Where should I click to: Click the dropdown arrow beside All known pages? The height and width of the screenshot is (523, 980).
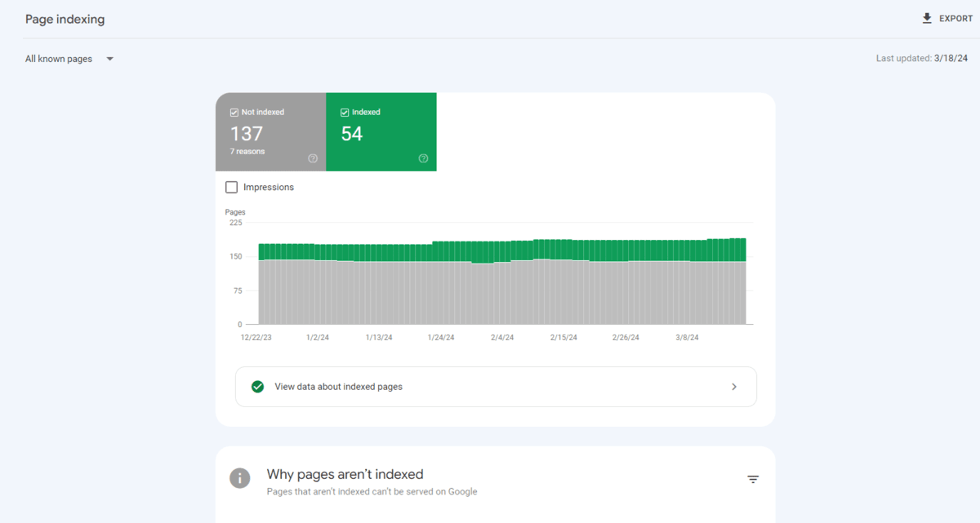(x=109, y=58)
